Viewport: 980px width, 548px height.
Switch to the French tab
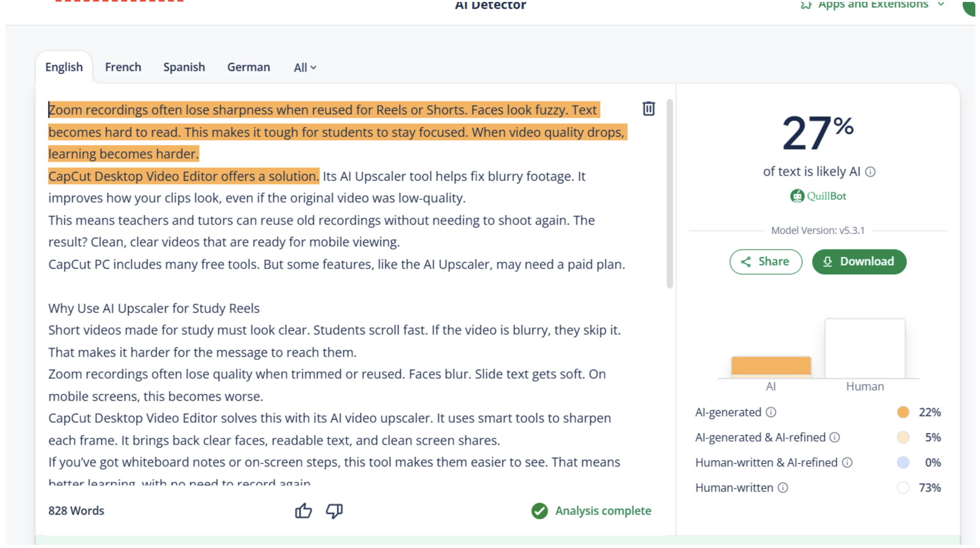point(124,68)
